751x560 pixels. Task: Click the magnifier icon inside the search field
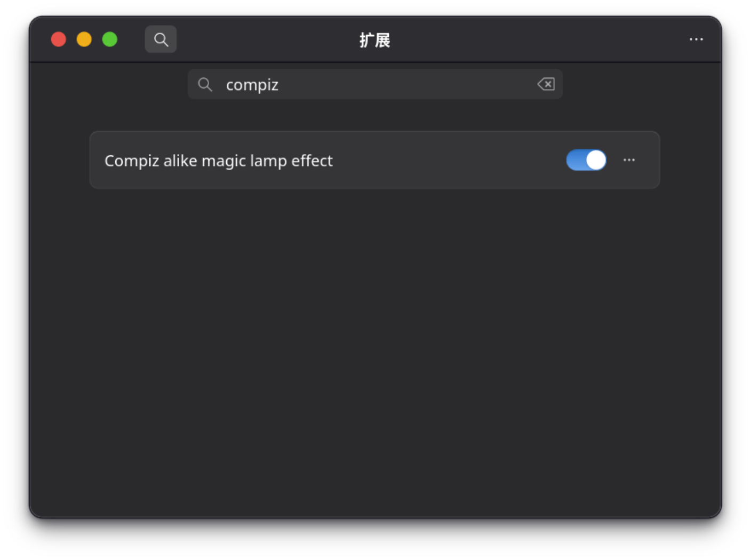click(205, 84)
